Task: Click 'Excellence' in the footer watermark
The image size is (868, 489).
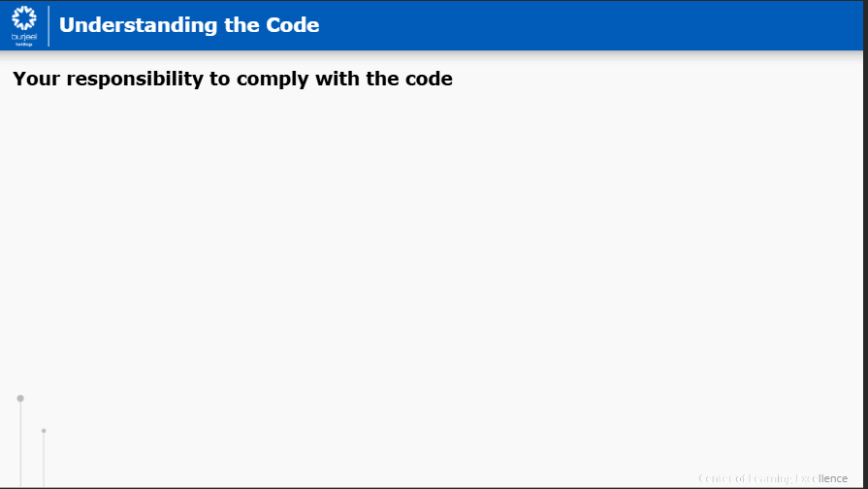Action: 820,478
